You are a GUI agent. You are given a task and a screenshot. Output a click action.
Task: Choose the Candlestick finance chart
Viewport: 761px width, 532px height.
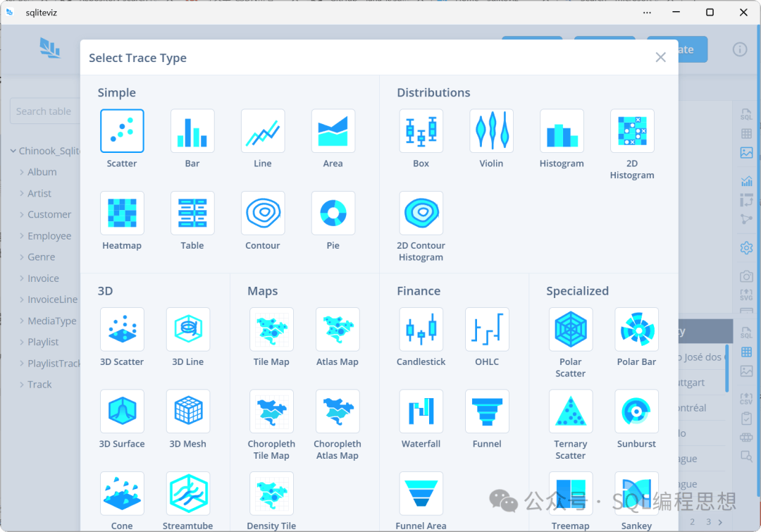tap(421, 330)
